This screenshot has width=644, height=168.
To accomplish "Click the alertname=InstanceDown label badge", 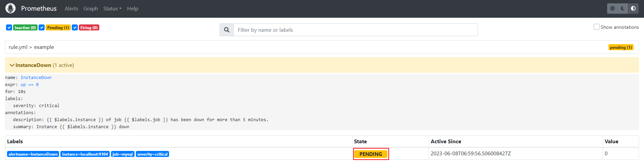I will 33,154.
